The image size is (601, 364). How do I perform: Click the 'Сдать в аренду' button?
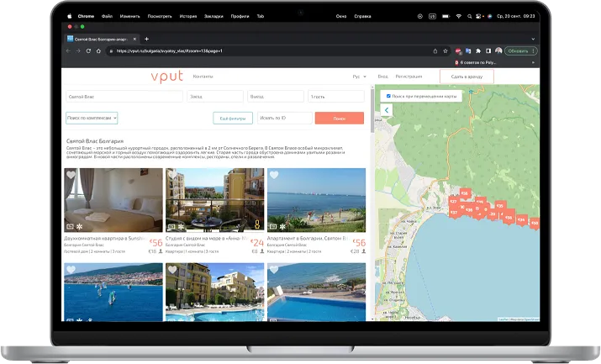467,76
